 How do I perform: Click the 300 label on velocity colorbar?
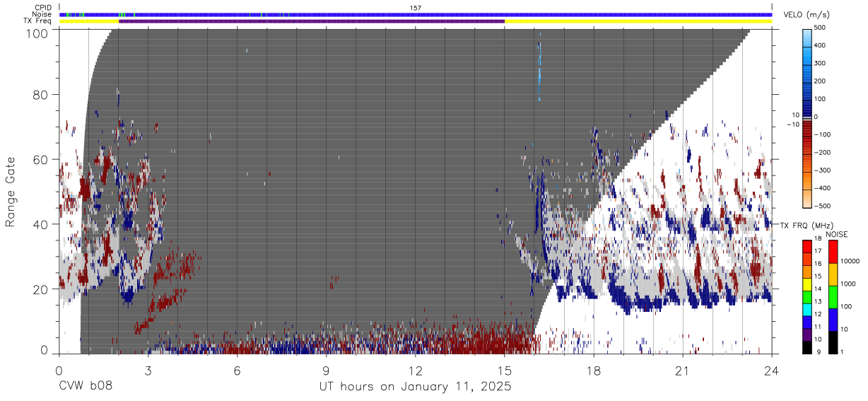click(x=821, y=64)
